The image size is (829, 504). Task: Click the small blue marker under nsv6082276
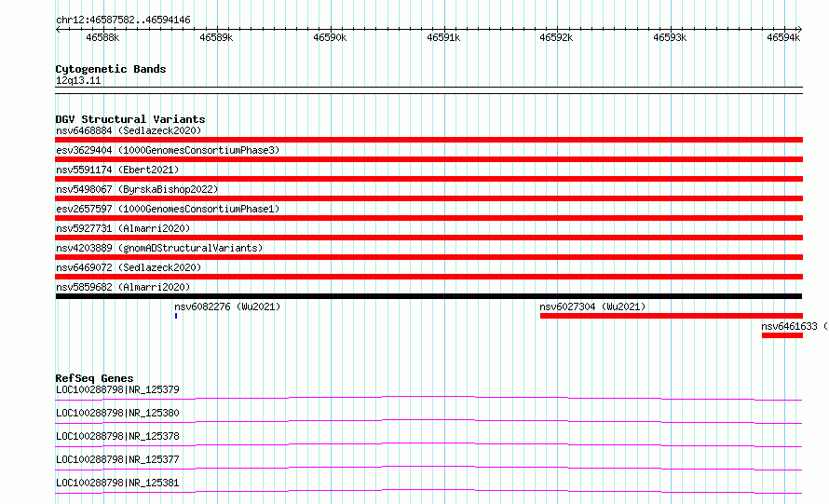(x=176, y=316)
